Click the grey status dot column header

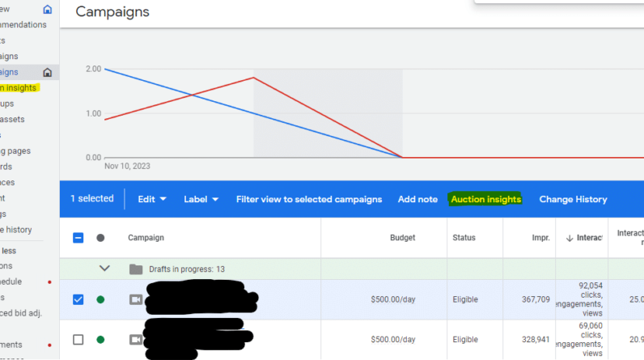point(100,238)
